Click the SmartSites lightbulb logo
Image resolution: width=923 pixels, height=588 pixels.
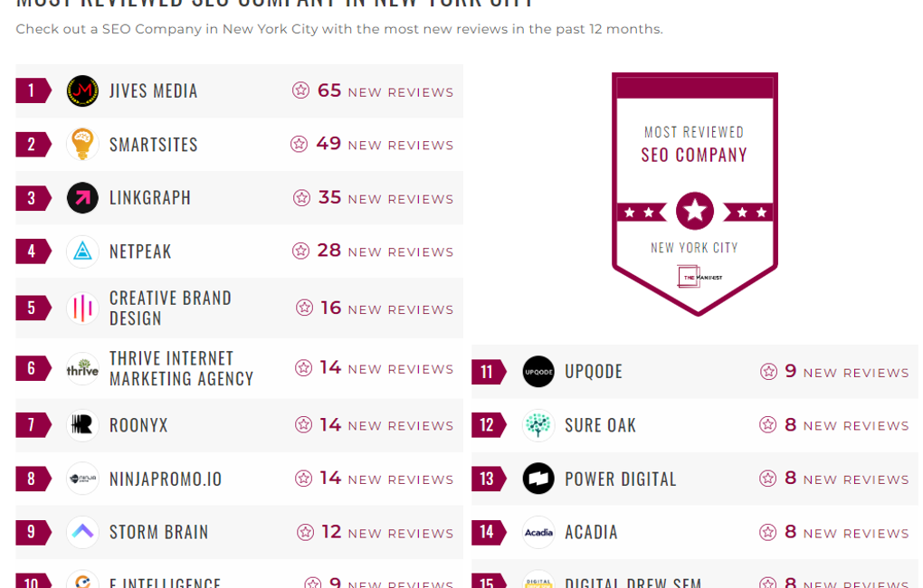(82, 144)
